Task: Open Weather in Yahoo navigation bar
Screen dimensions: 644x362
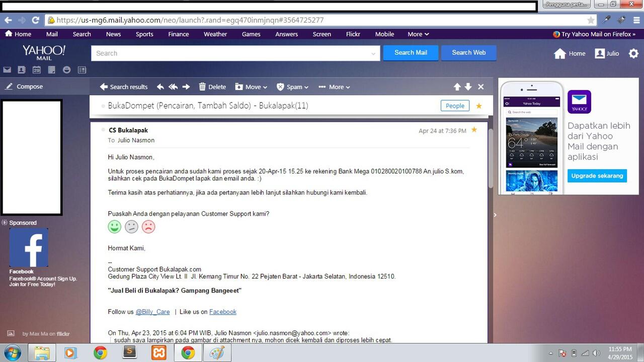Action: (x=215, y=34)
